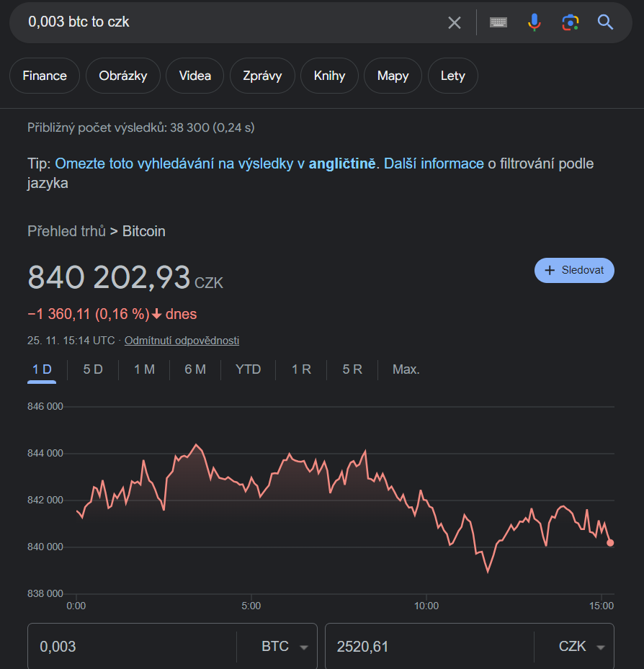Click the Sledovat follow button
Viewport: 644px width, 669px height.
[574, 270]
